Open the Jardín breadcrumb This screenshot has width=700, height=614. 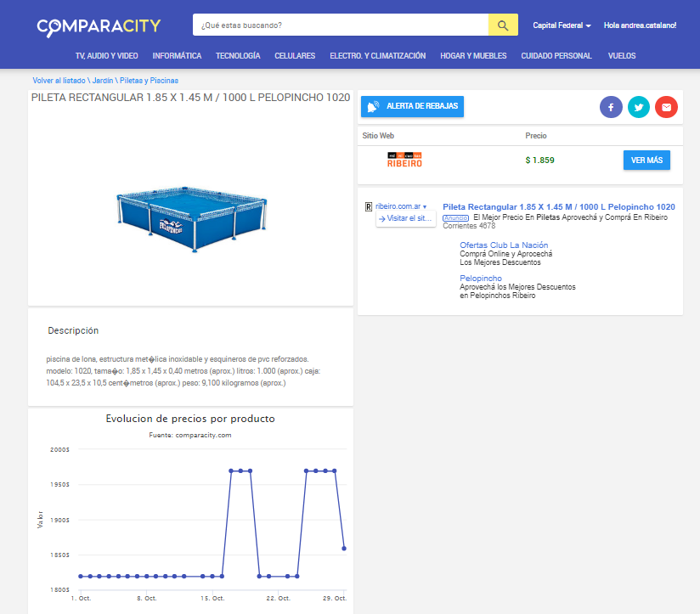click(x=103, y=81)
